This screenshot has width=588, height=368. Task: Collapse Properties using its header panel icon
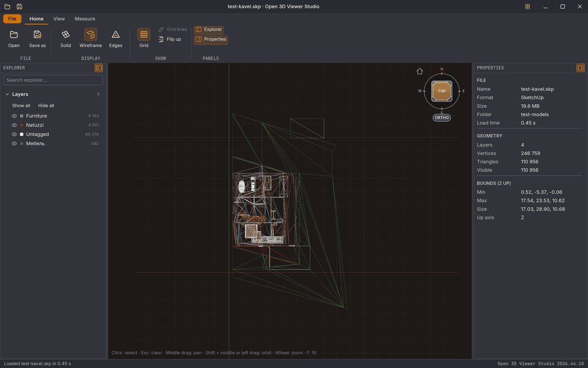pos(581,68)
